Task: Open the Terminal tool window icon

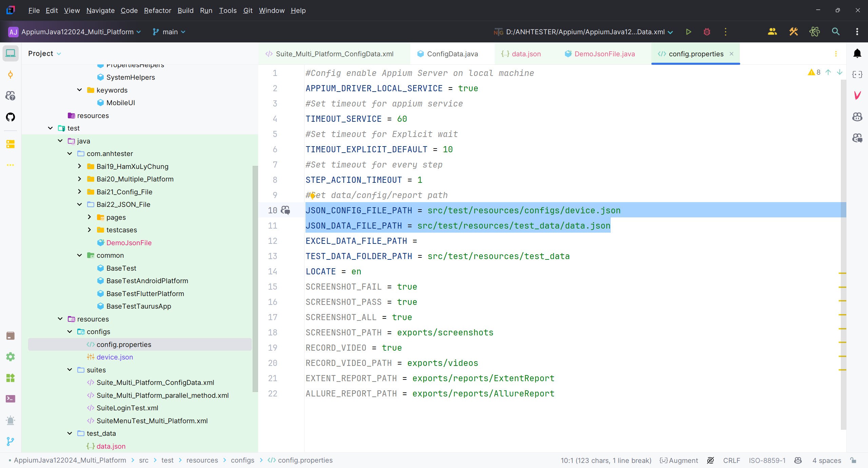Action: 11,399
